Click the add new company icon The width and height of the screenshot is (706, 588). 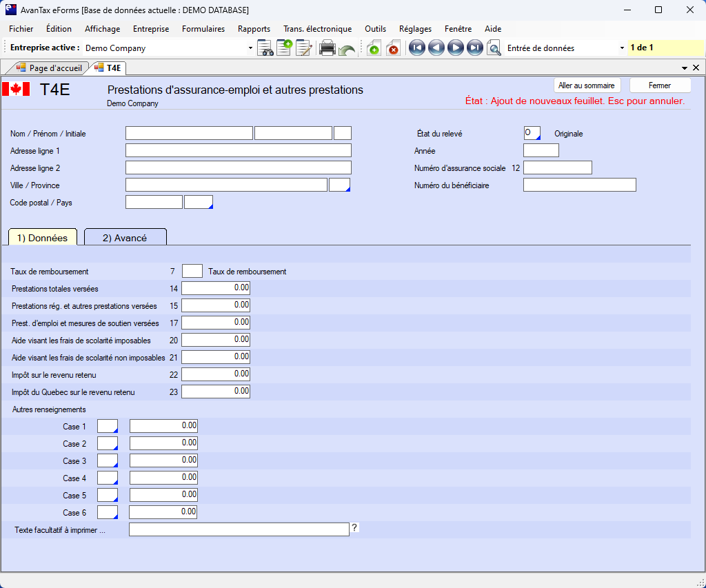point(284,48)
